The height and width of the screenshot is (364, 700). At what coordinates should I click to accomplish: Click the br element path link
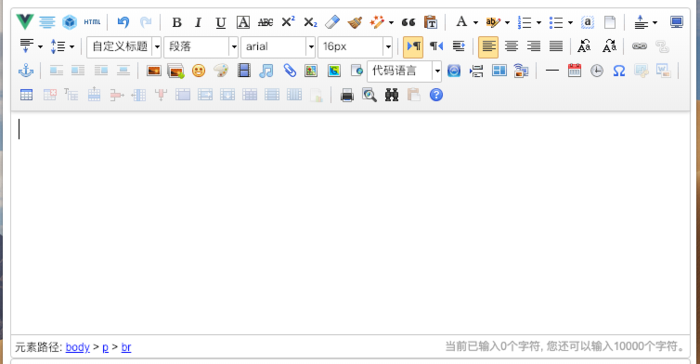coord(126,347)
